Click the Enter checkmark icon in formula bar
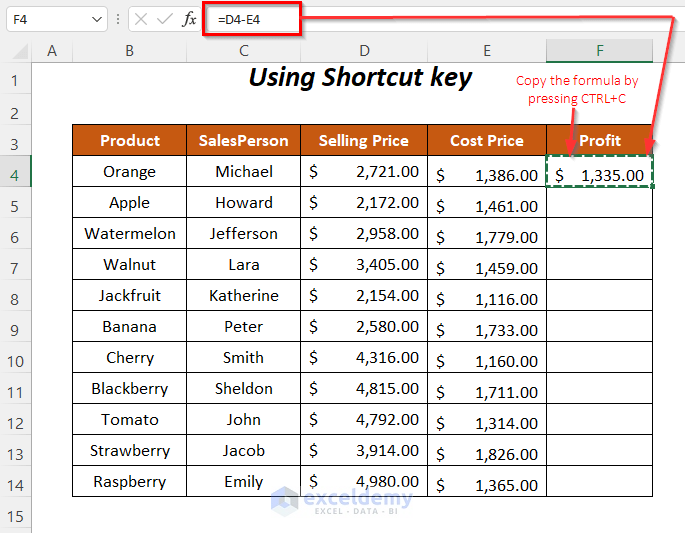Viewport: 685px width, 533px height. [x=165, y=19]
